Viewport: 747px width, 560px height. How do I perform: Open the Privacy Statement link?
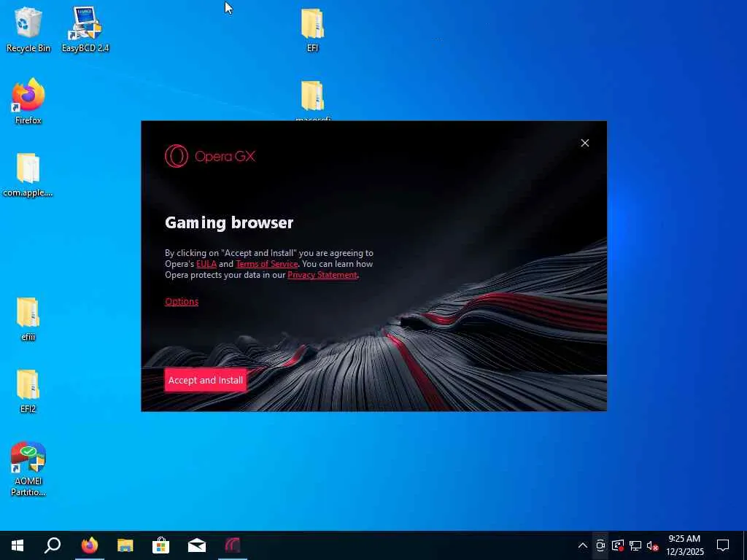[322, 275]
